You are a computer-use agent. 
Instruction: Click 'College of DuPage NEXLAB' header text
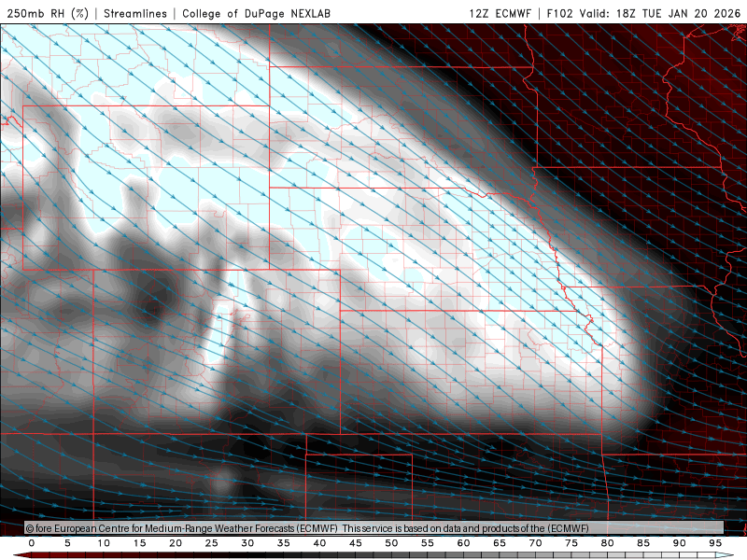click(256, 13)
